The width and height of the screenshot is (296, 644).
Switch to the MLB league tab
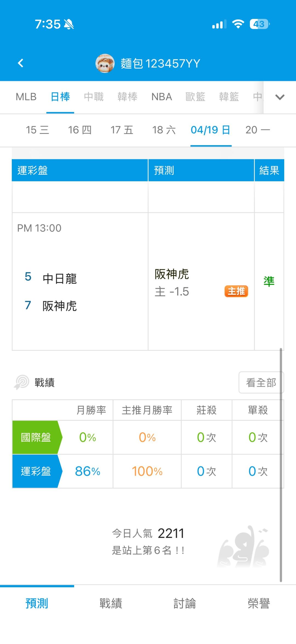26,97
